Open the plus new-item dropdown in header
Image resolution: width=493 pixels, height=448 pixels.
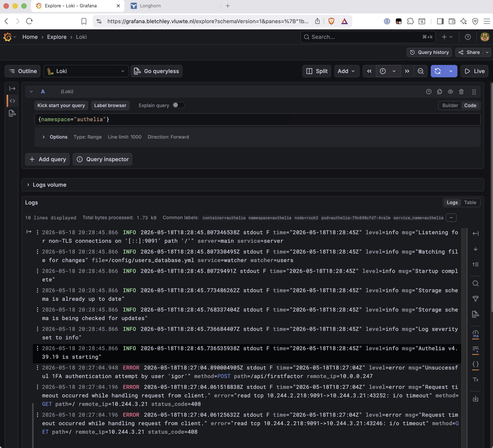tap(447, 37)
